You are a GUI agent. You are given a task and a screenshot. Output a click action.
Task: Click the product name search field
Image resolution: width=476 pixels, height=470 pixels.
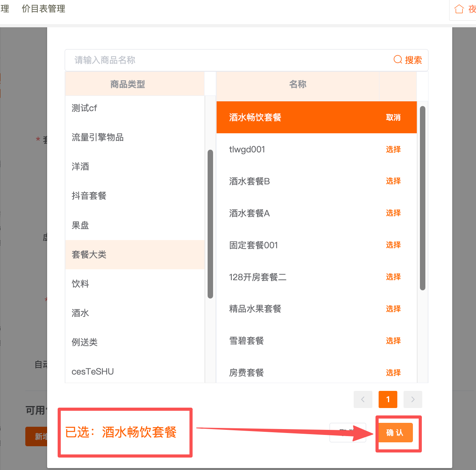195,60
